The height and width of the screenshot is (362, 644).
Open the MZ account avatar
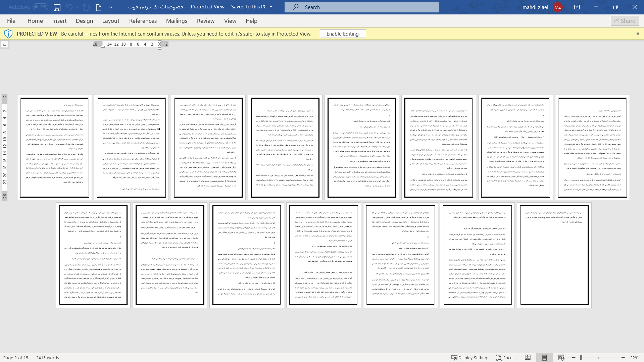tap(558, 7)
